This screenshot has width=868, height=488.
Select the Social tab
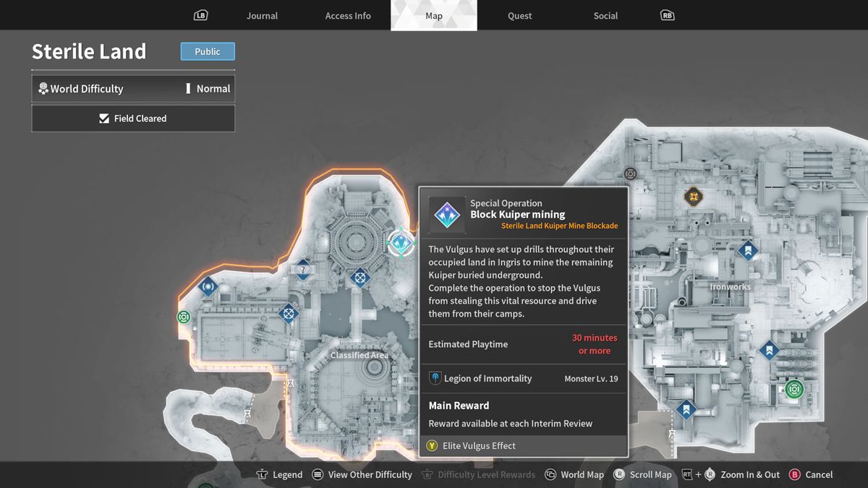pos(605,15)
